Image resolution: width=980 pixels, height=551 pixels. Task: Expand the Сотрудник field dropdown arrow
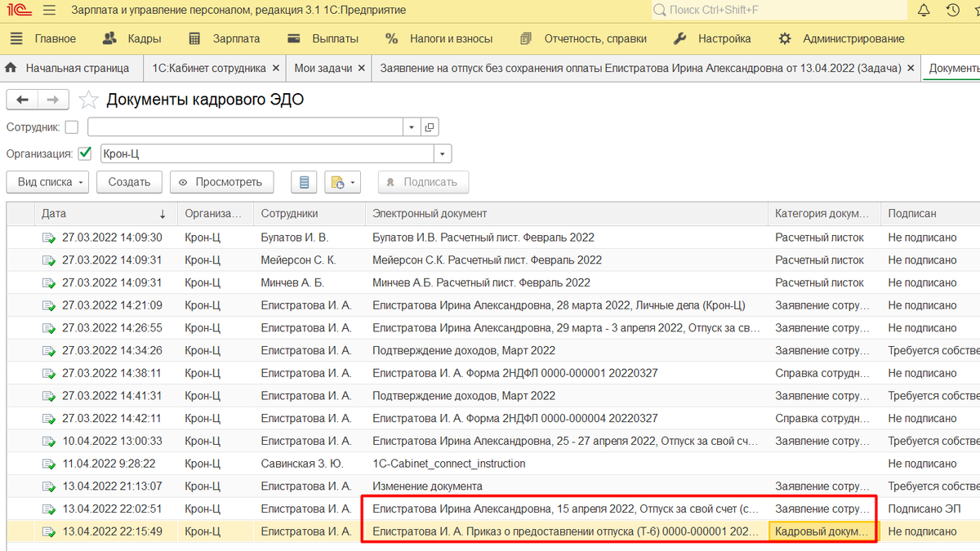(x=413, y=127)
